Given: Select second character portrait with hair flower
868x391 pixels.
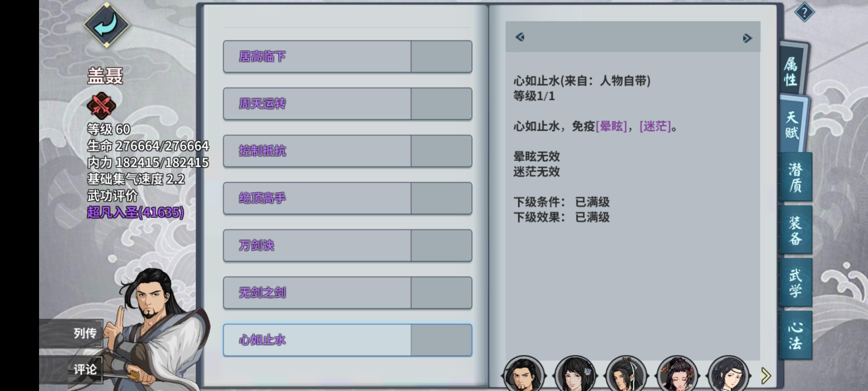Looking at the screenshot, I should [x=575, y=374].
